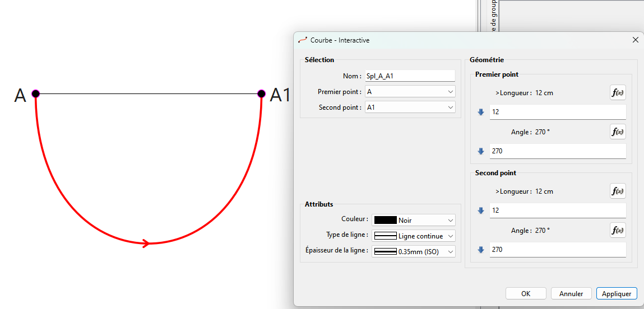Open the vertical group tab on the right
This screenshot has width=644, height=309.
(493, 17)
